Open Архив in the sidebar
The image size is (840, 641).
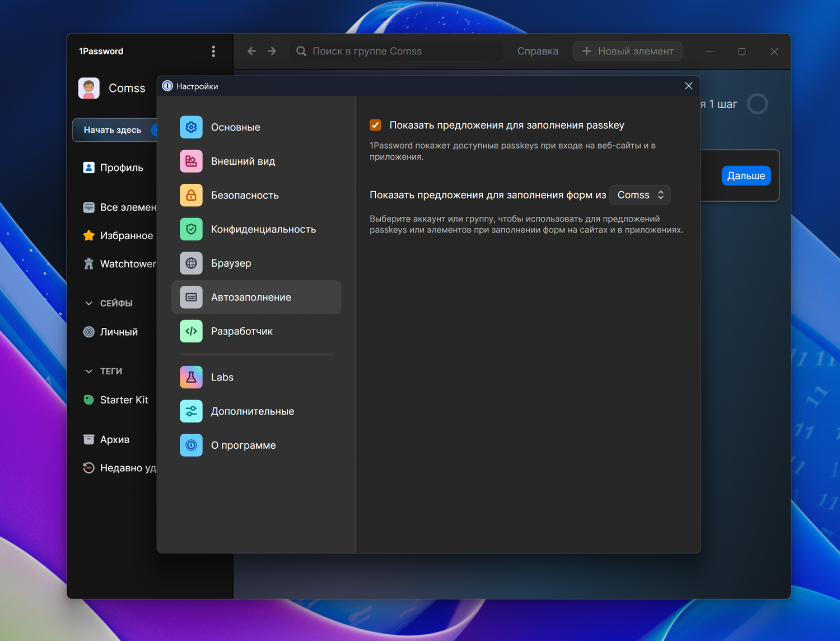pyautogui.click(x=115, y=439)
